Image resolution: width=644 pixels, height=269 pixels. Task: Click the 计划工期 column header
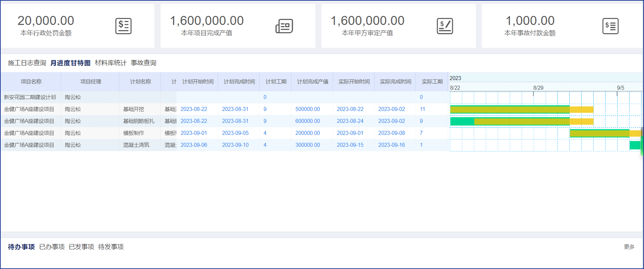[x=276, y=81]
